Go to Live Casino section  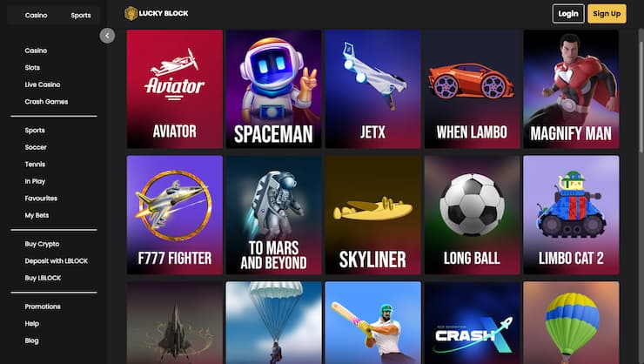coord(43,84)
